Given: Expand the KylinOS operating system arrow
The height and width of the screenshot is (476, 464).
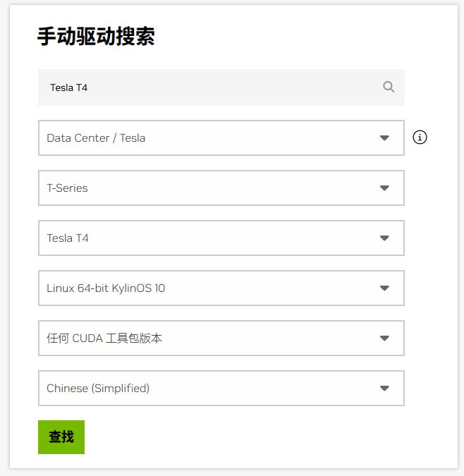Looking at the screenshot, I should pyautogui.click(x=384, y=288).
